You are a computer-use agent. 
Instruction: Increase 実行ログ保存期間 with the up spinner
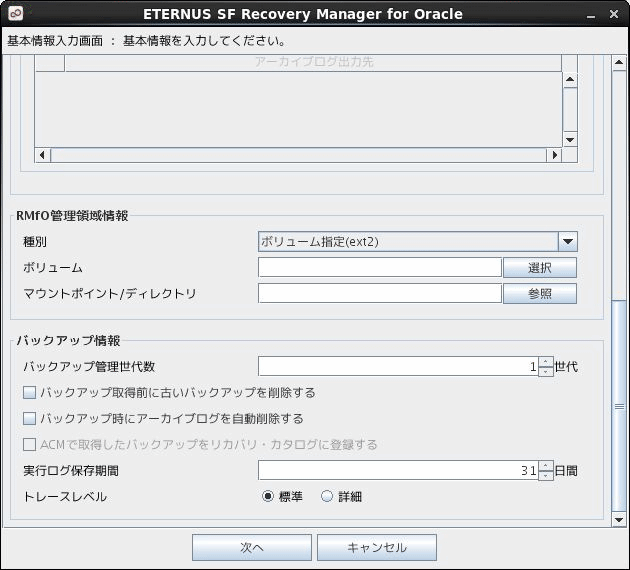[x=546, y=466]
